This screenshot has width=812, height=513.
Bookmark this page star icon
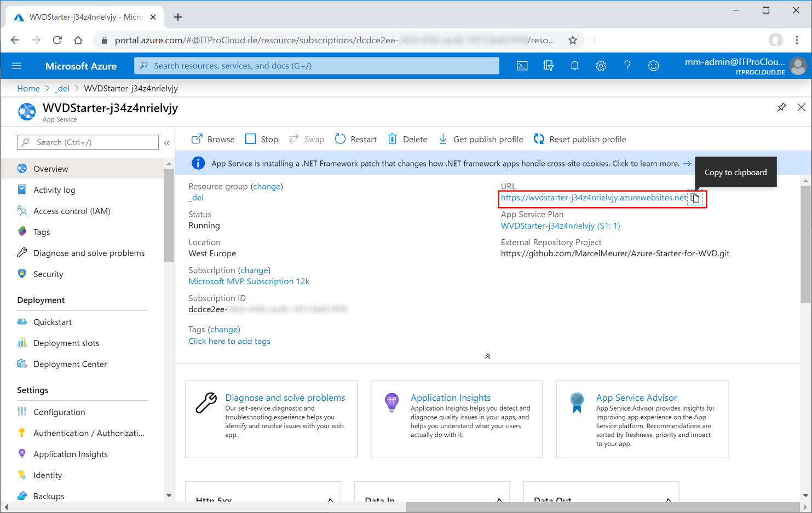tap(573, 40)
